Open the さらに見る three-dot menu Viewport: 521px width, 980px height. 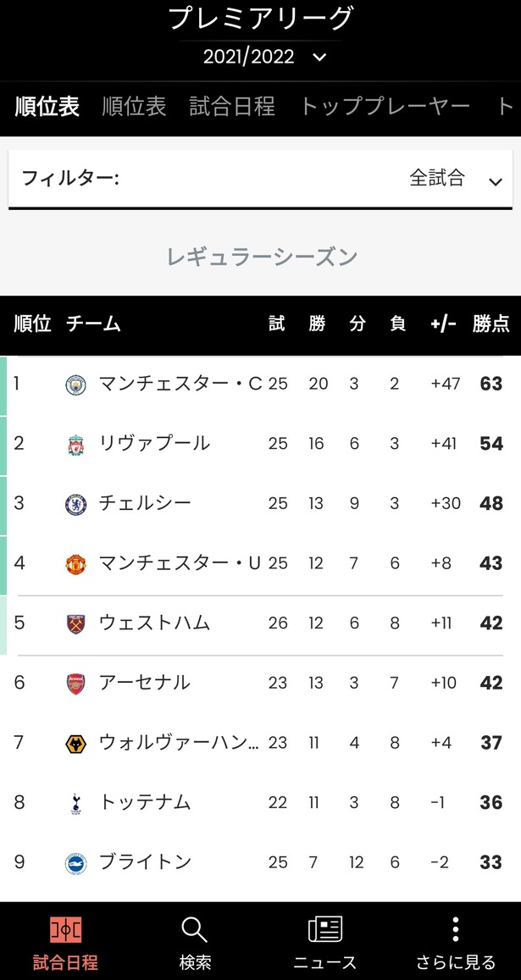click(x=456, y=930)
